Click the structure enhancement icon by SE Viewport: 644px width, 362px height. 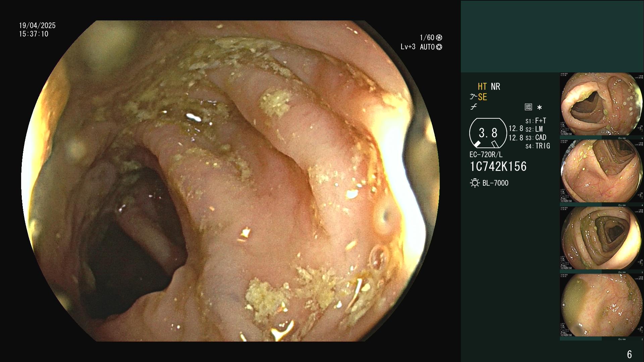[x=473, y=97]
